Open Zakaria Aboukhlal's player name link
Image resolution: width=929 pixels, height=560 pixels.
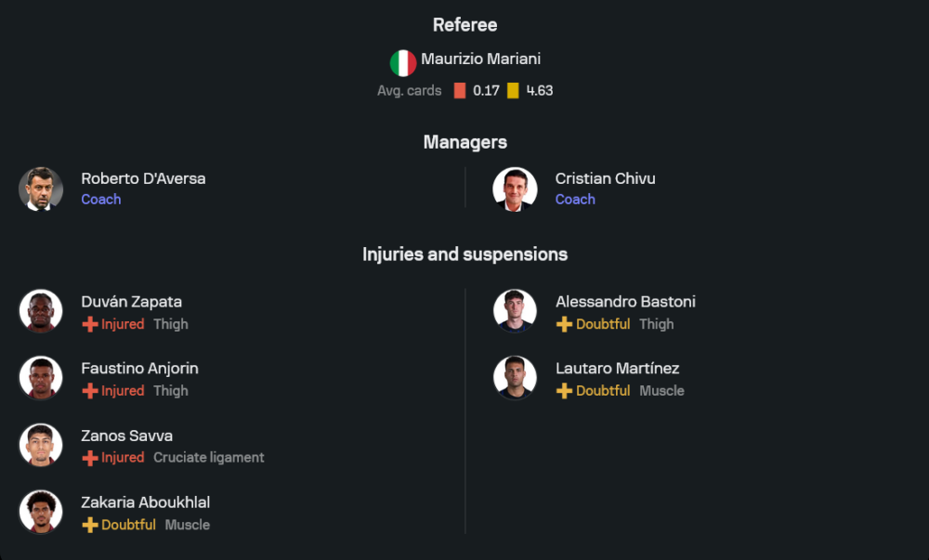tap(145, 502)
